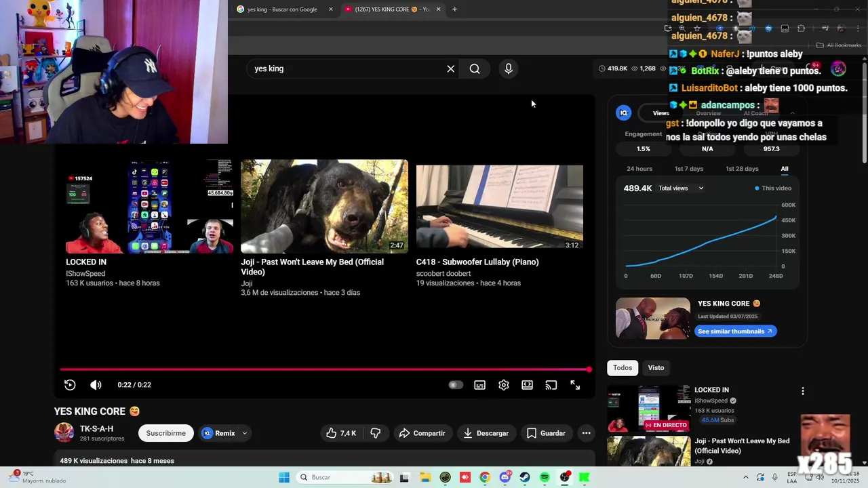
Task: Open player settings gear
Action: click(x=504, y=385)
